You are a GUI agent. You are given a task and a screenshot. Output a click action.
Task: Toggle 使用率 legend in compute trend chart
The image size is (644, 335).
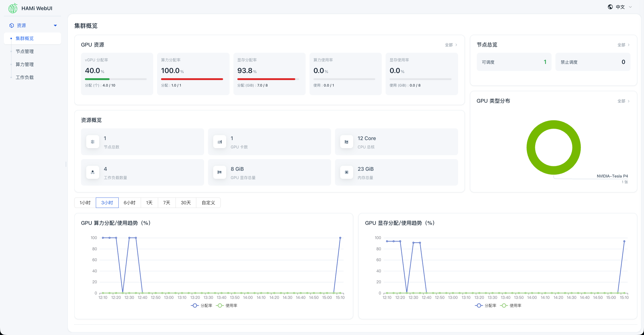tap(226, 306)
